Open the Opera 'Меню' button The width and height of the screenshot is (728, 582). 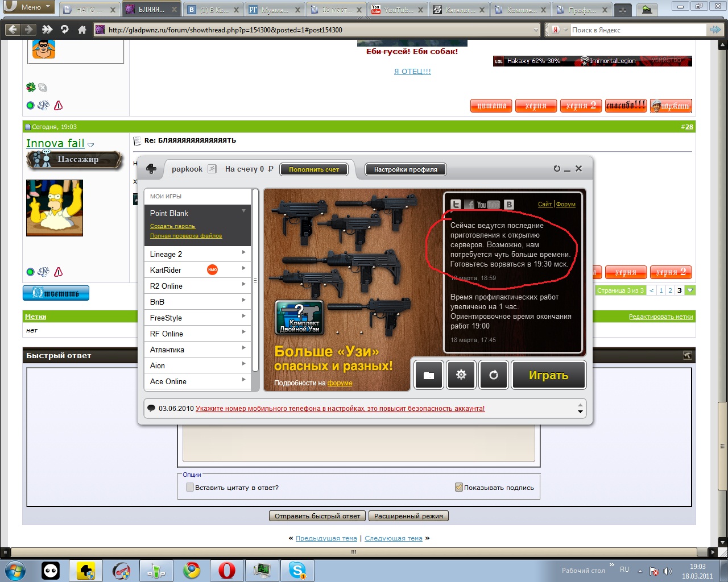coord(28,7)
